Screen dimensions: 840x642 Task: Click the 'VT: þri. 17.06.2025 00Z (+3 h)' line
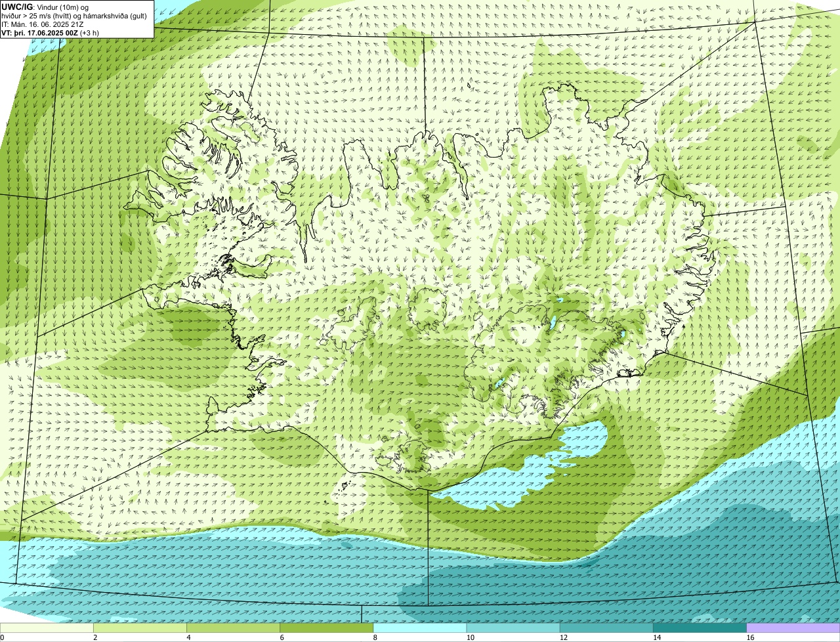click(x=51, y=33)
